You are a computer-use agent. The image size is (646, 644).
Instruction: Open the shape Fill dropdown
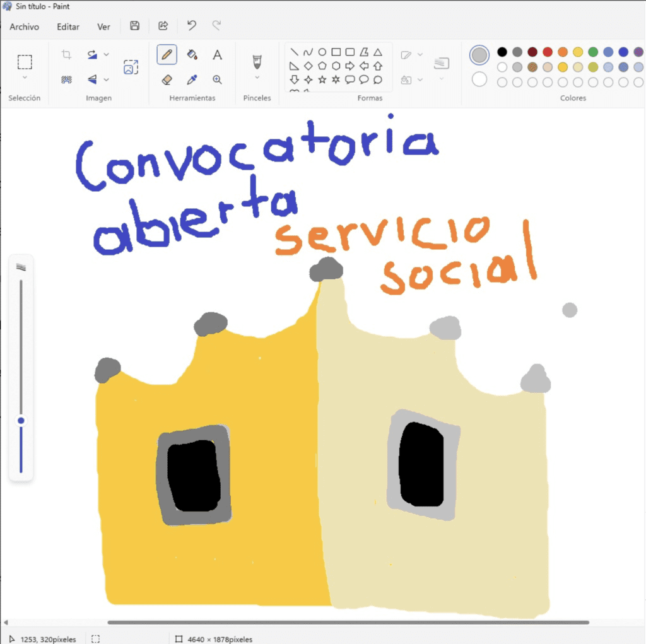click(420, 79)
